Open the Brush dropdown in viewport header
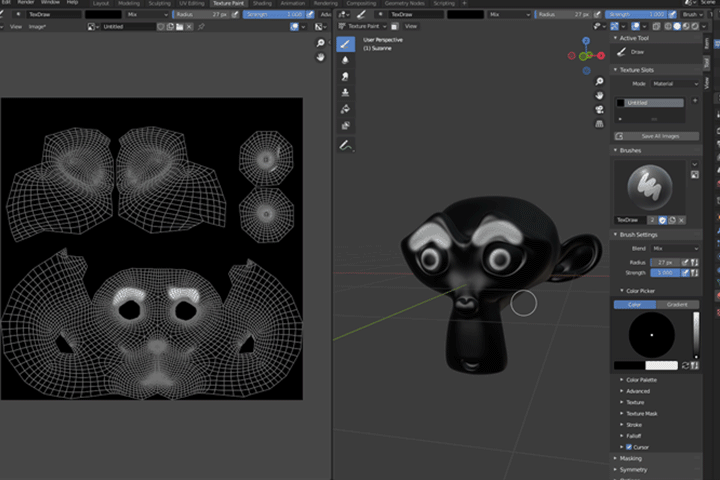 click(x=692, y=14)
